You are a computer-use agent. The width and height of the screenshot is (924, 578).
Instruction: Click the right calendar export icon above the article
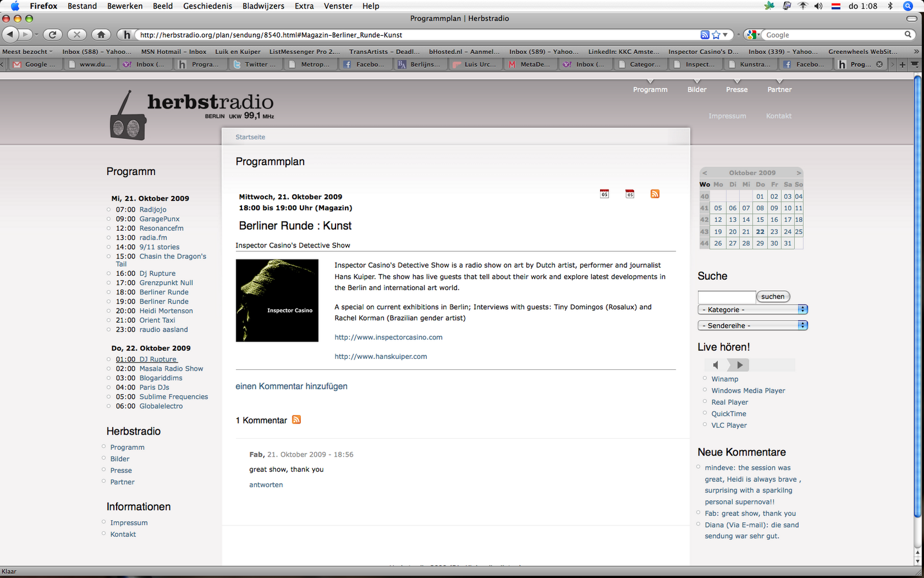[629, 194]
